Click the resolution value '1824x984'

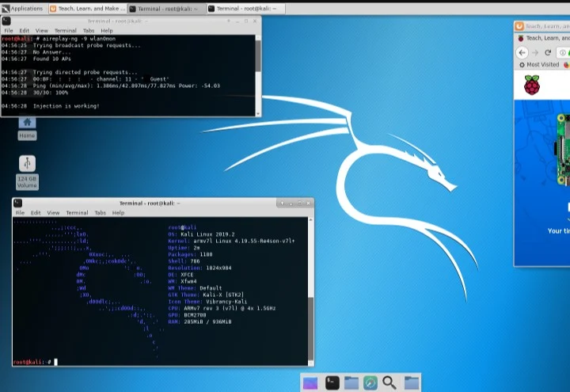pyautogui.click(x=218, y=268)
